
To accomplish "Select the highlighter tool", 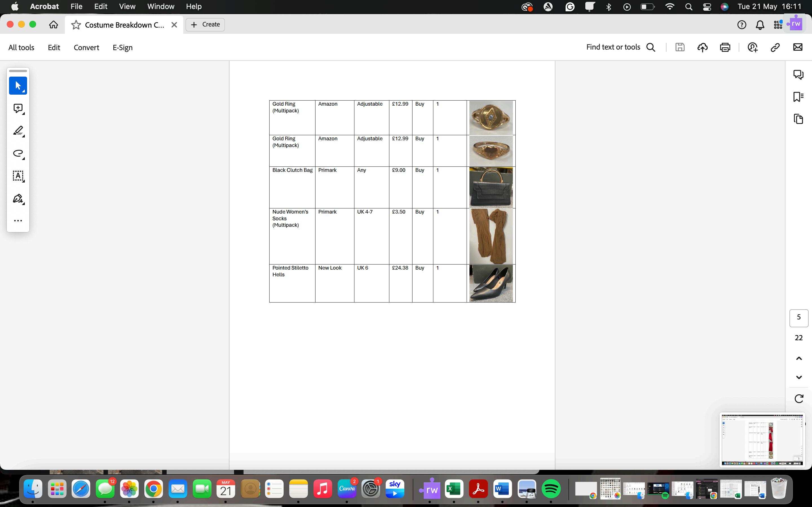I will [18, 131].
